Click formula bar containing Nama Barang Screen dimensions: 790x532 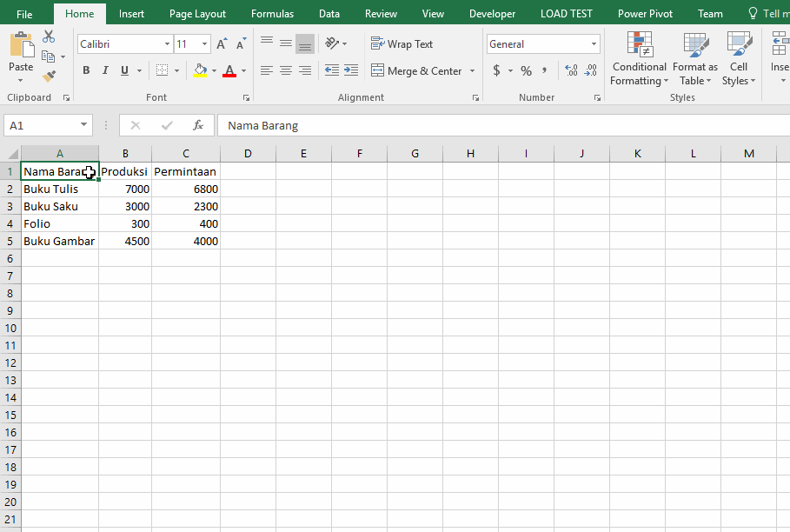pos(504,125)
